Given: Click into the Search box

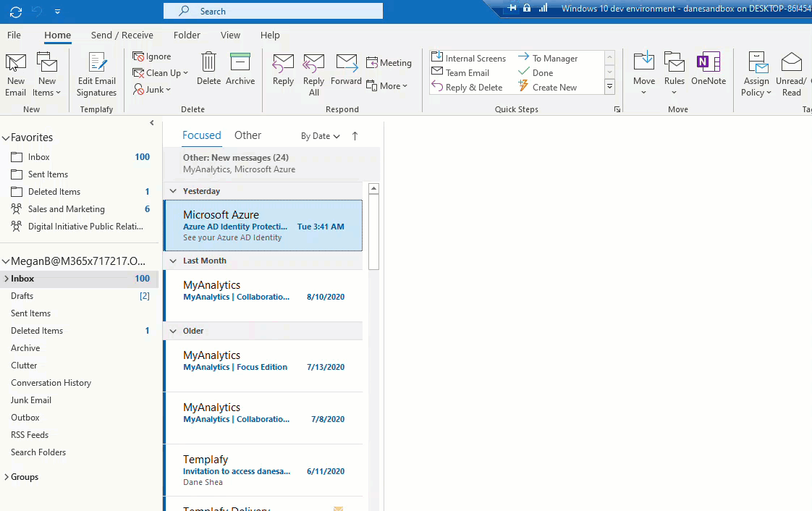Looking at the screenshot, I should click(x=273, y=11).
